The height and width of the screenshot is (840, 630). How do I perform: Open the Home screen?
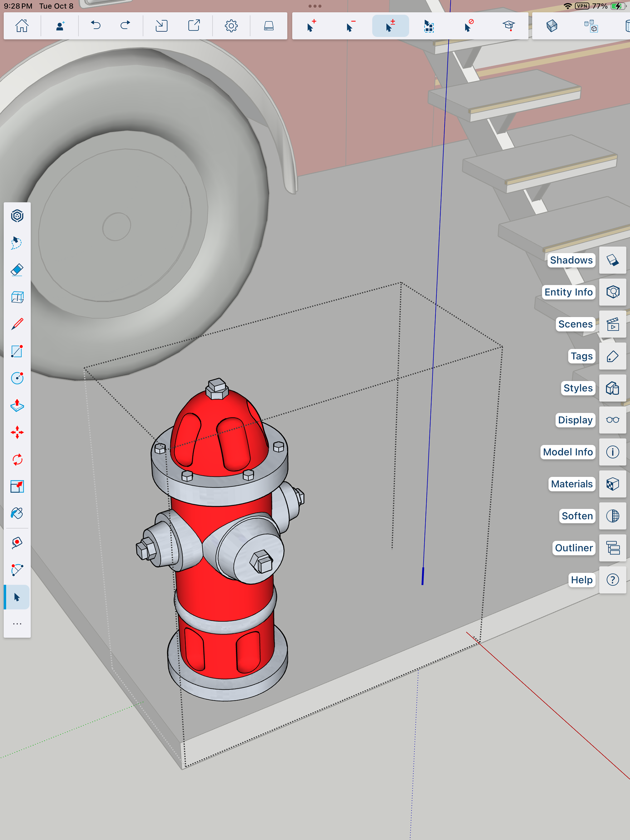point(22,26)
